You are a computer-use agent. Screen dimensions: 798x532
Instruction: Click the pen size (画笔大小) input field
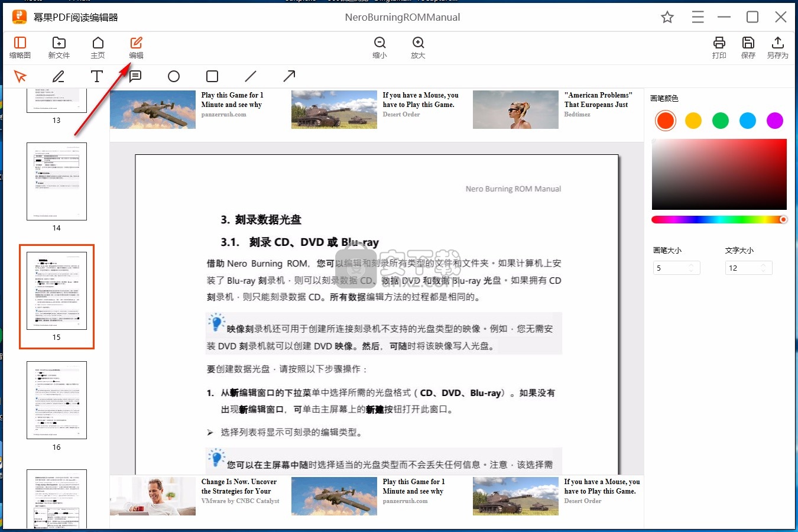point(677,268)
